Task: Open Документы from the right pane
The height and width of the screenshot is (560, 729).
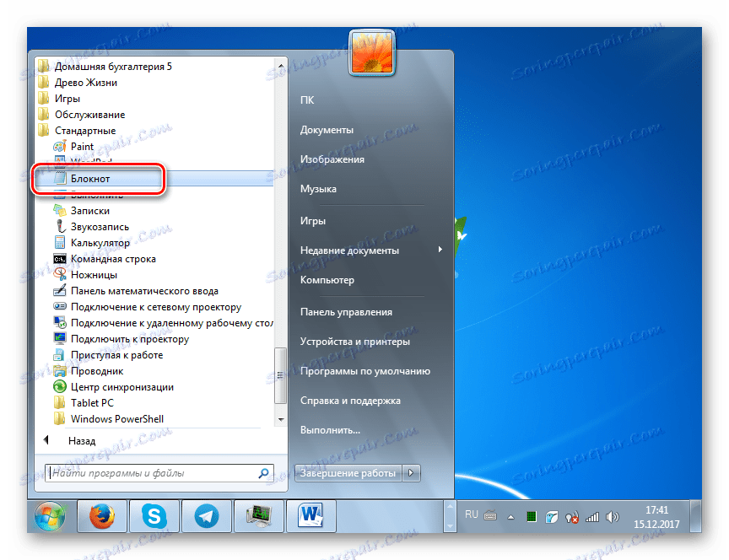Action: coord(327,130)
